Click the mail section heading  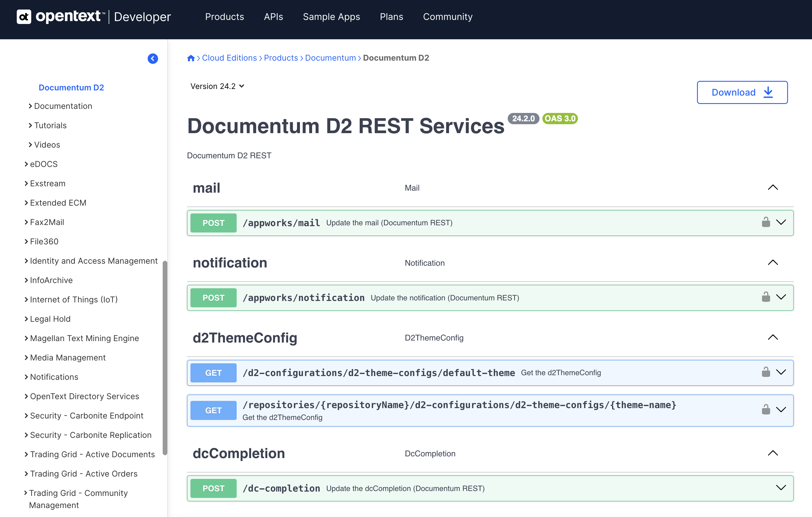[206, 188]
